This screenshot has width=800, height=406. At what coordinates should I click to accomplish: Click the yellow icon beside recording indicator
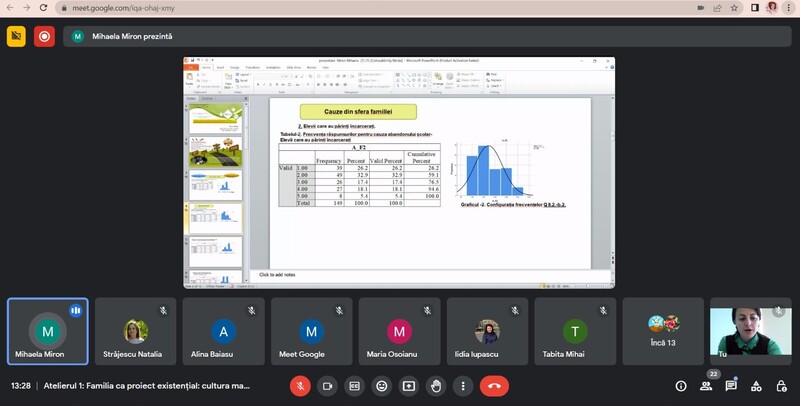(16, 36)
